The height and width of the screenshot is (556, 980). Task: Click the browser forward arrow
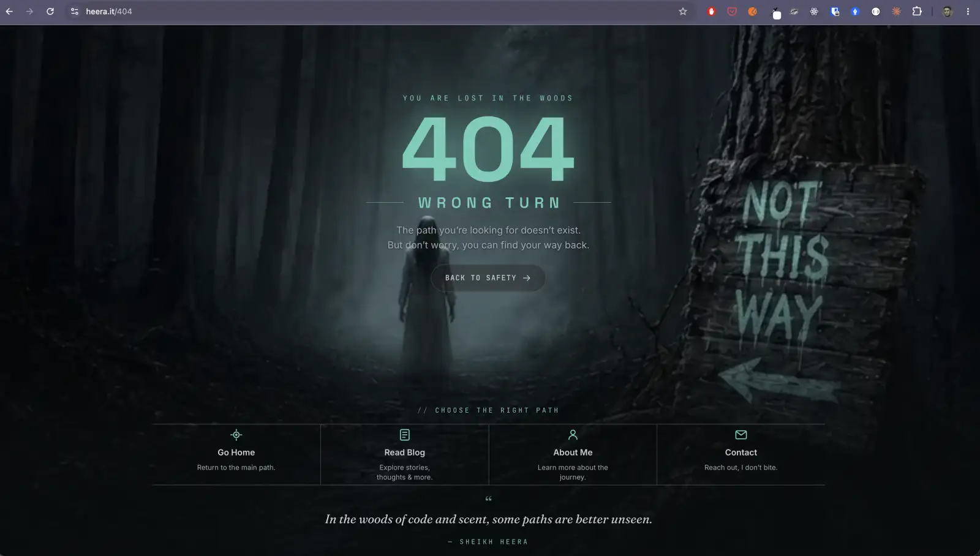click(x=29, y=11)
